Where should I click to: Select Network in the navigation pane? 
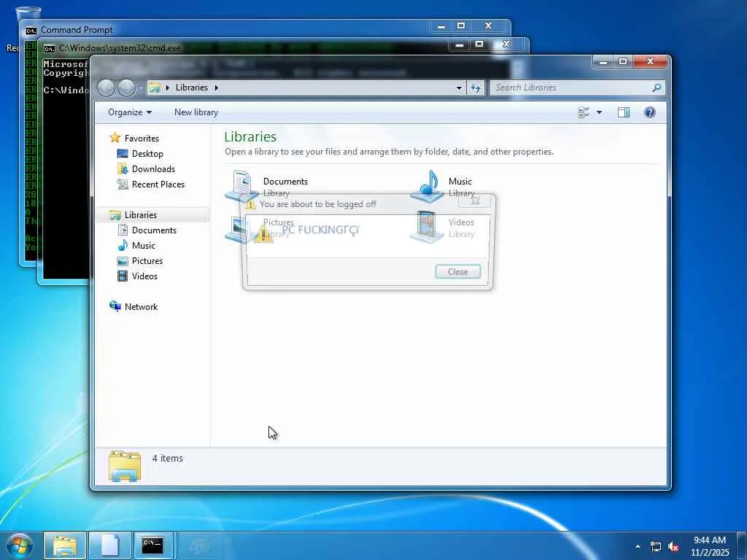pyautogui.click(x=141, y=307)
